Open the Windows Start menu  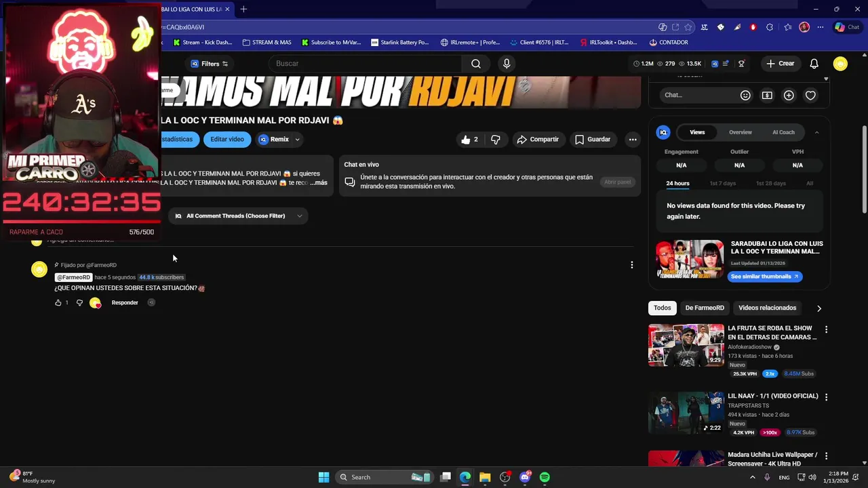323,477
